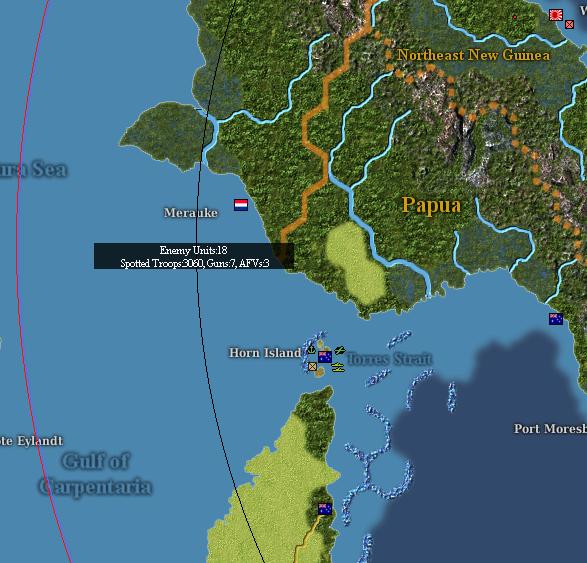The width and height of the screenshot is (587, 563).
Task: Click the Japanese rising sun flag base
Action: (556, 15)
